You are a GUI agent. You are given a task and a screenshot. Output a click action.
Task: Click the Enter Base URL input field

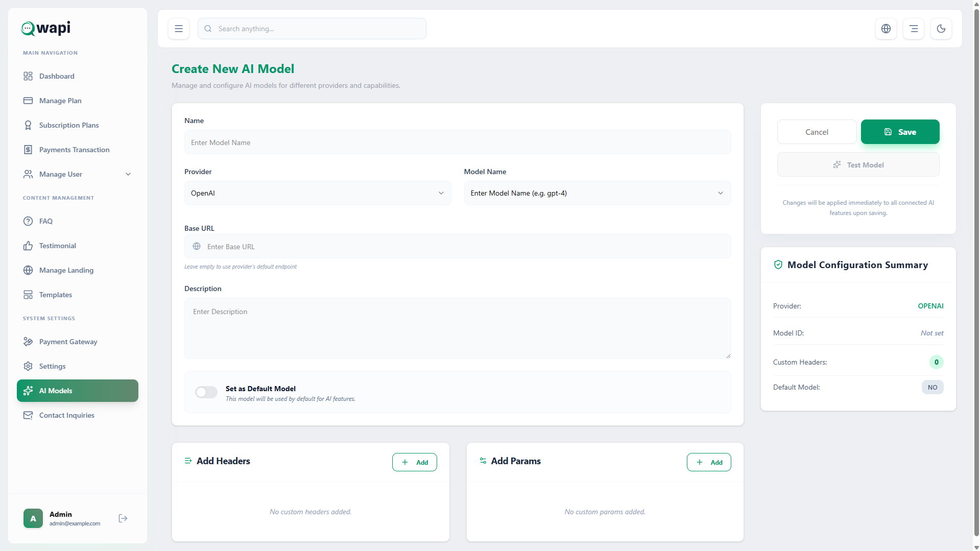click(x=458, y=247)
